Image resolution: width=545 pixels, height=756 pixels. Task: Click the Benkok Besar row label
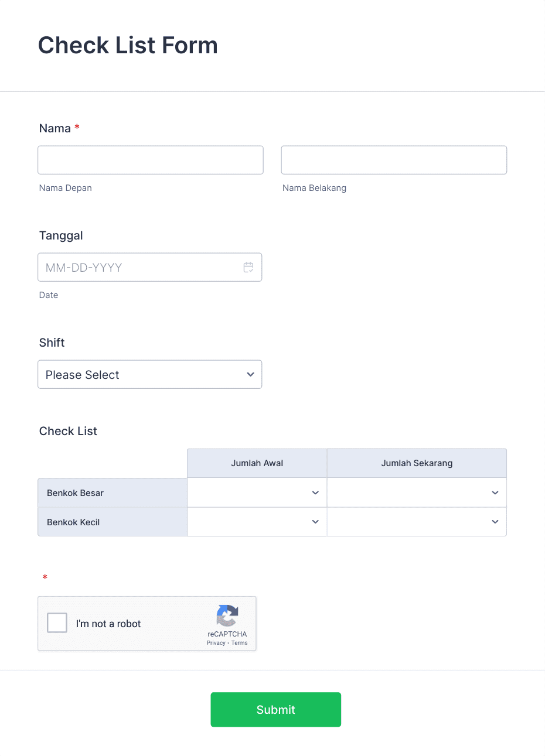tap(75, 493)
